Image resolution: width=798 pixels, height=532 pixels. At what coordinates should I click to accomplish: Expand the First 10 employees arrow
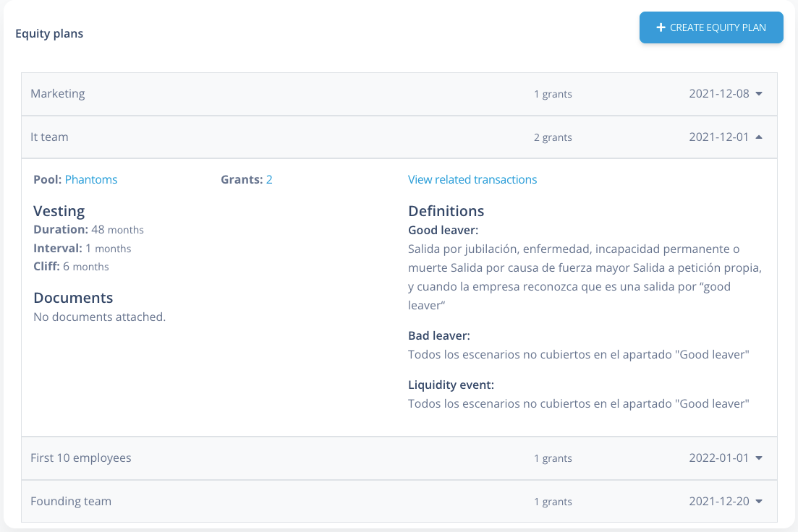click(759, 458)
